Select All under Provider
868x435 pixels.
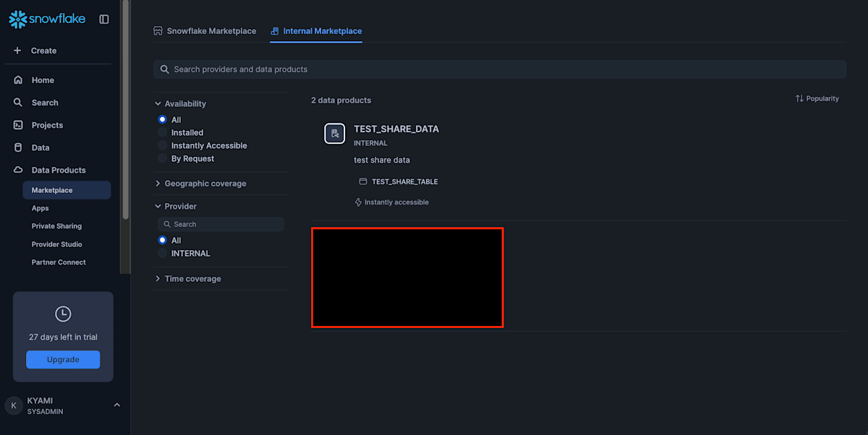(x=163, y=241)
